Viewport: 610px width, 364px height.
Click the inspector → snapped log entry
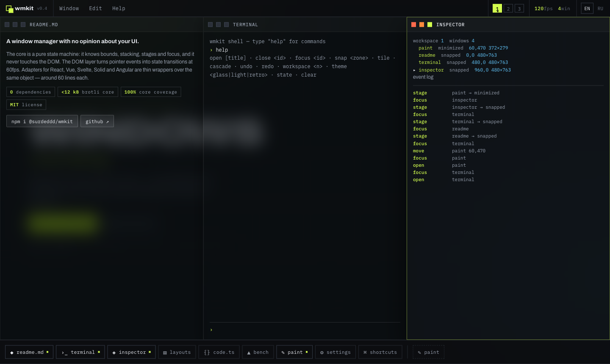(508, 107)
